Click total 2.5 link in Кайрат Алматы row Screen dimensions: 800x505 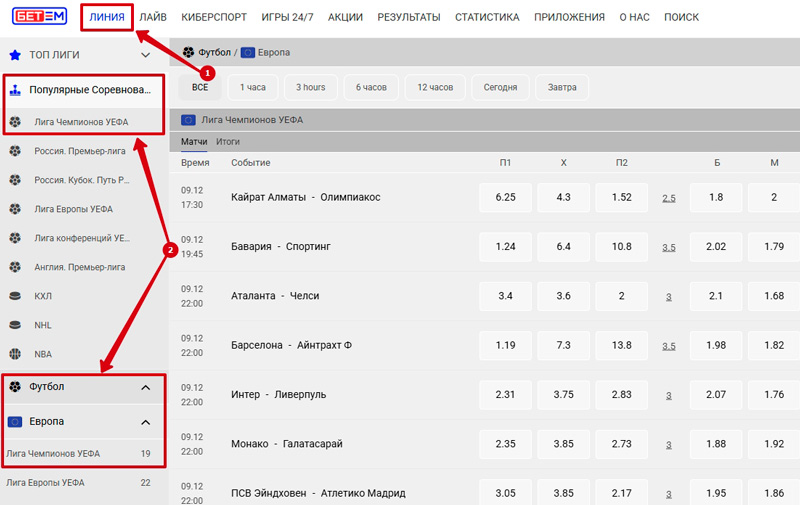click(x=669, y=198)
